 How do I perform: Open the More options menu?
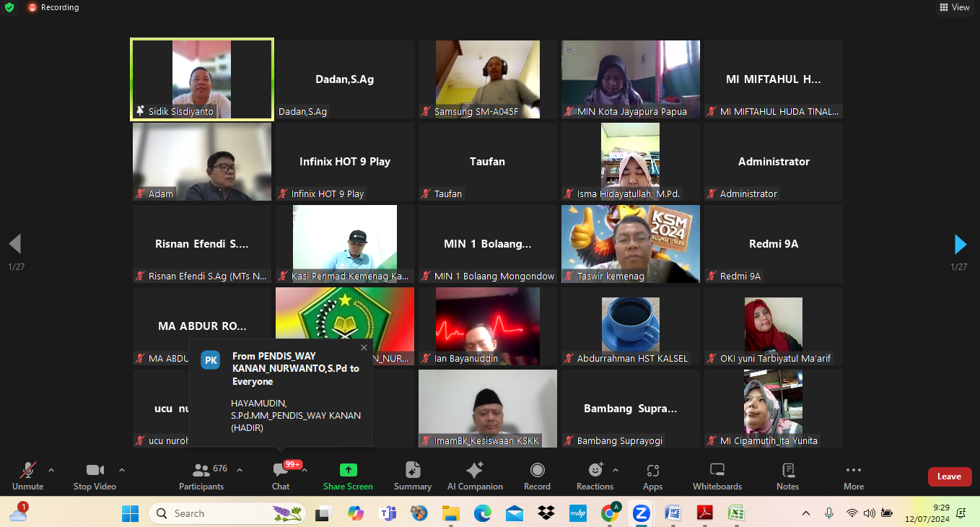click(x=853, y=471)
